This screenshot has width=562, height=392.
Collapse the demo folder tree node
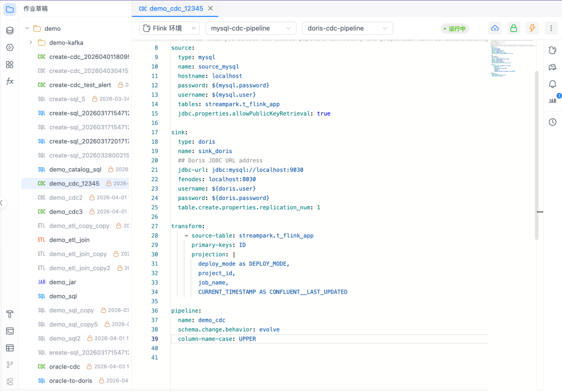pyautogui.click(x=27, y=28)
